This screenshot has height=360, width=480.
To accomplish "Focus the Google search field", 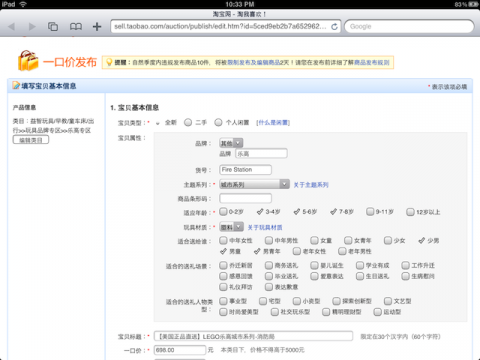I will pyautogui.click(x=409, y=26).
